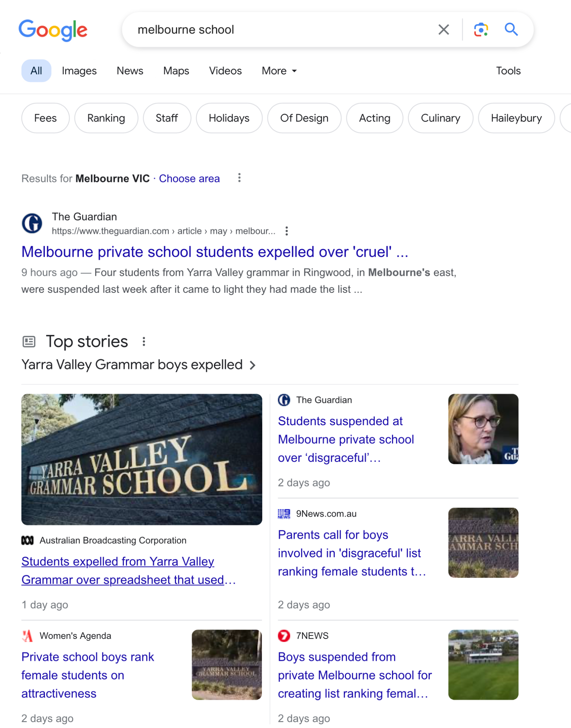
Task: Click Yarra Valley Grammar School sign image
Action: 141,459
